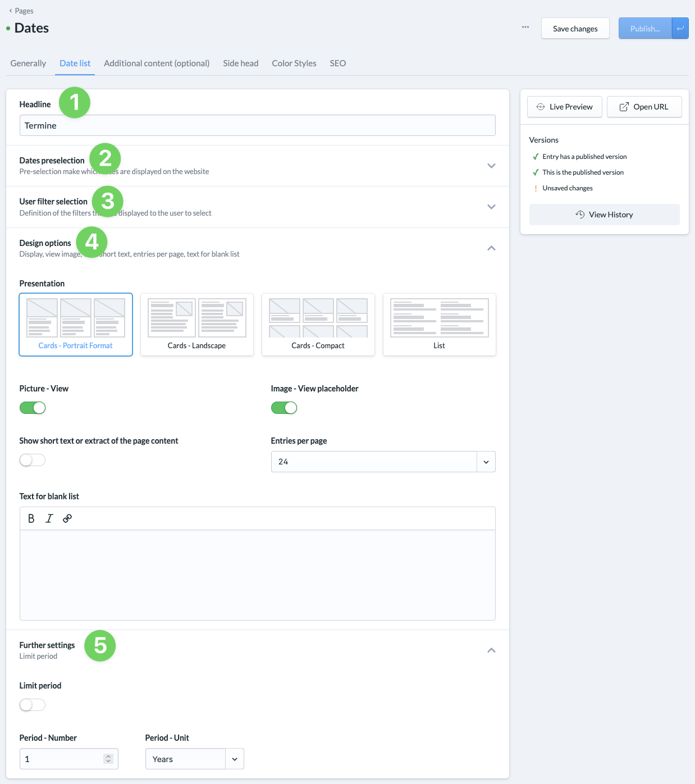This screenshot has height=784, width=695.
Task: Select the Date list tab
Action: [75, 63]
